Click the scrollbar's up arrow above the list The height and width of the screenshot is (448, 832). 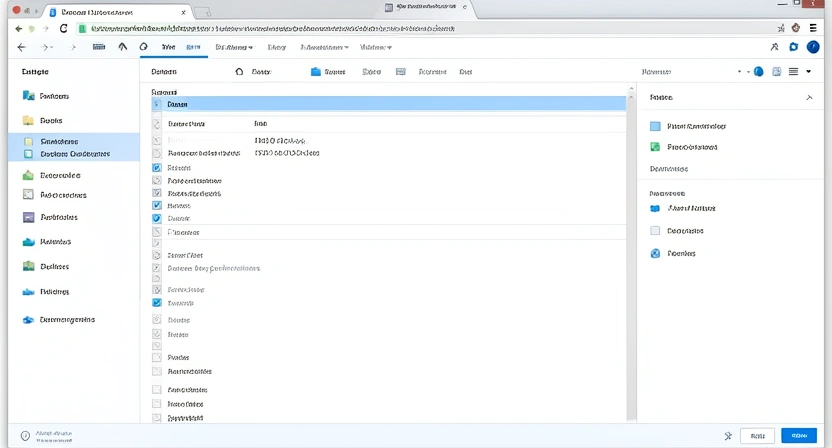click(x=631, y=89)
